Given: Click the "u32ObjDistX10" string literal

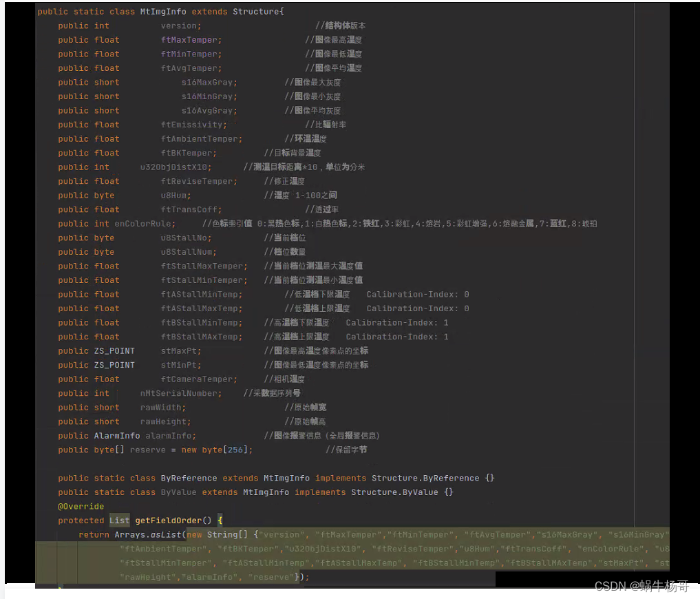Looking at the screenshot, I should point(323,549).
